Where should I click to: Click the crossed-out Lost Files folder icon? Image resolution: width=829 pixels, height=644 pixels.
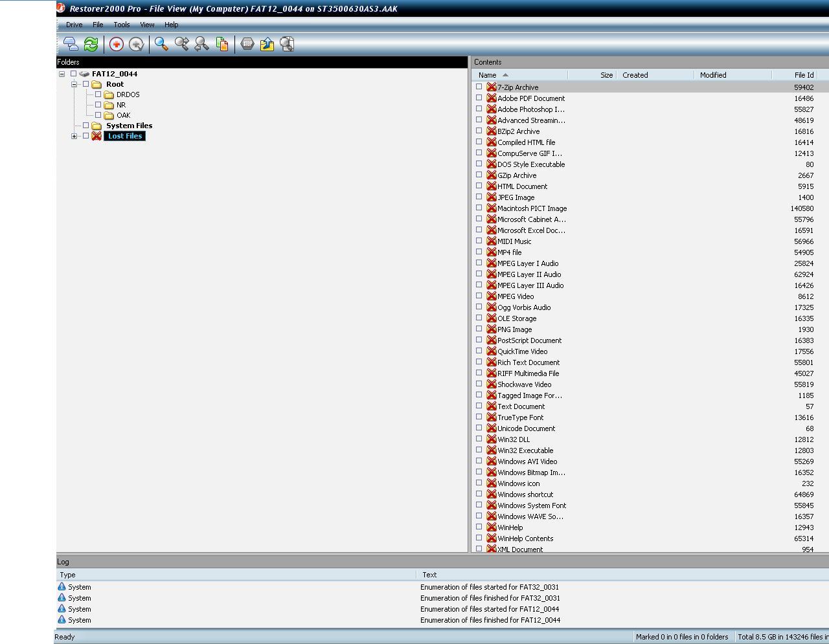click(97, 136)
